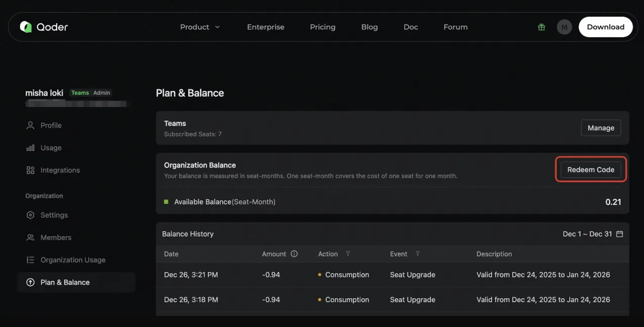Click the Settings hexagon icon
This screenshot has width=644, height=327.
(30, 215)
